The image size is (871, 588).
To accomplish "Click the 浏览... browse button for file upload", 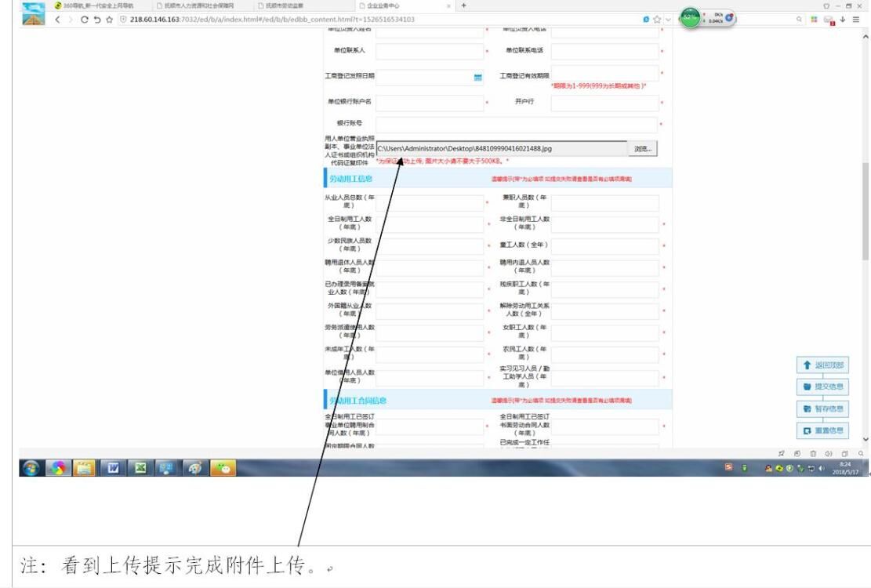I will [643, 149].
